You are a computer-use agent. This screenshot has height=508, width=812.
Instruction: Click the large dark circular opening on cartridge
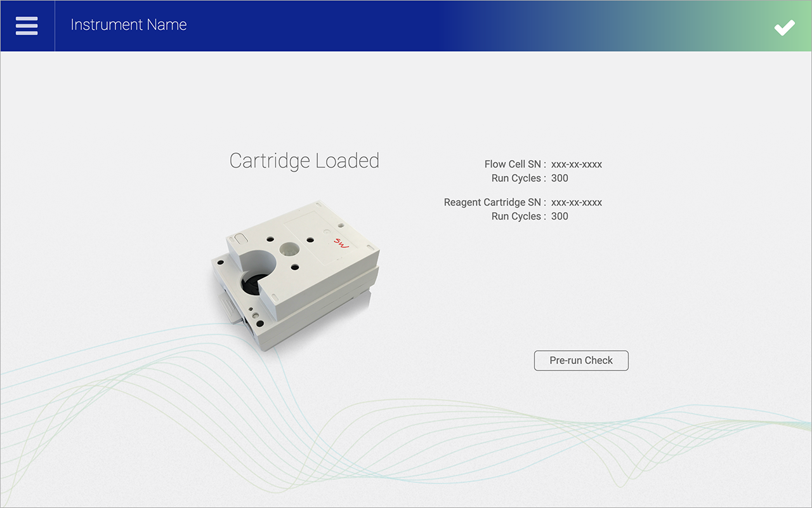click(x=254, y=284)
